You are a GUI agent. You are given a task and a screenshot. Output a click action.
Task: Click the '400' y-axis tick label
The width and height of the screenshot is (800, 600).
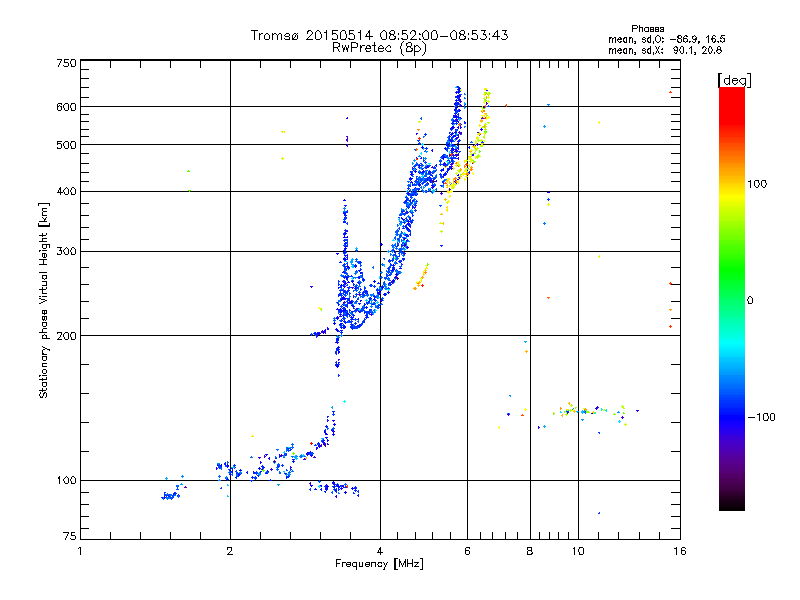click(66, 192)
